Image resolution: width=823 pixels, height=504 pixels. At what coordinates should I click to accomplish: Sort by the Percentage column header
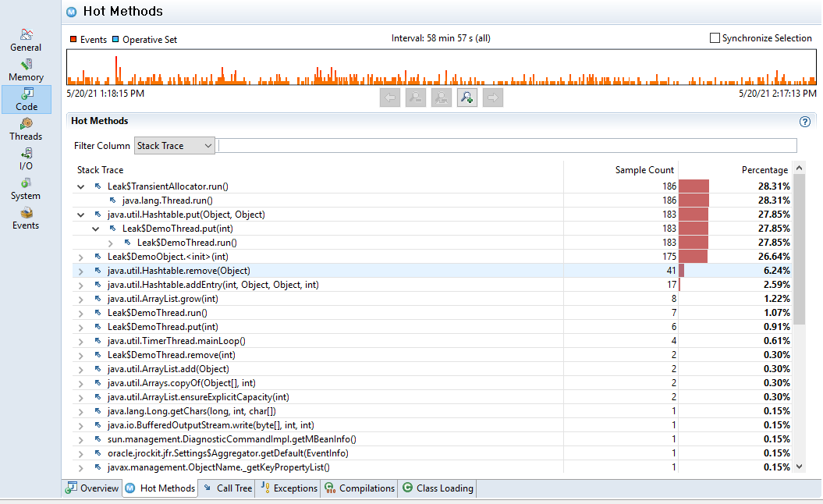(x=764, y=170)
